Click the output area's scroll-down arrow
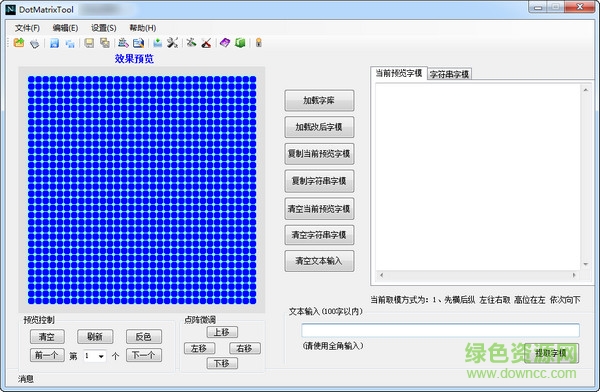 coord(585,264)
